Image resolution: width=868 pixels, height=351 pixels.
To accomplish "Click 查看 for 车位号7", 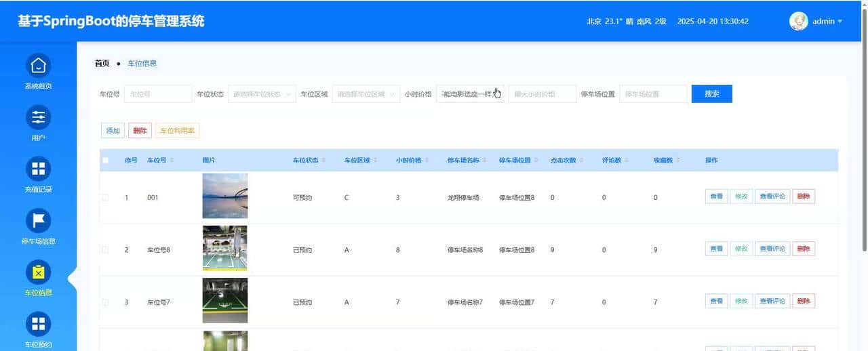I will click(x=716, y=301).
